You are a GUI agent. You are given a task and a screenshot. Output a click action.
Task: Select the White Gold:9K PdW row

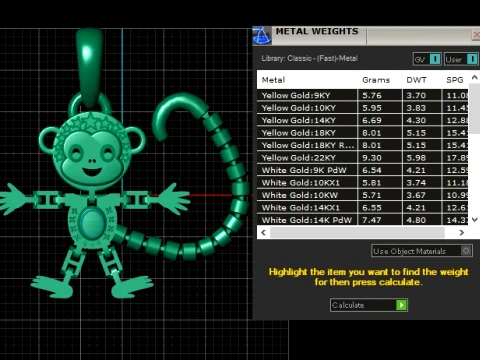pos(363,170)
